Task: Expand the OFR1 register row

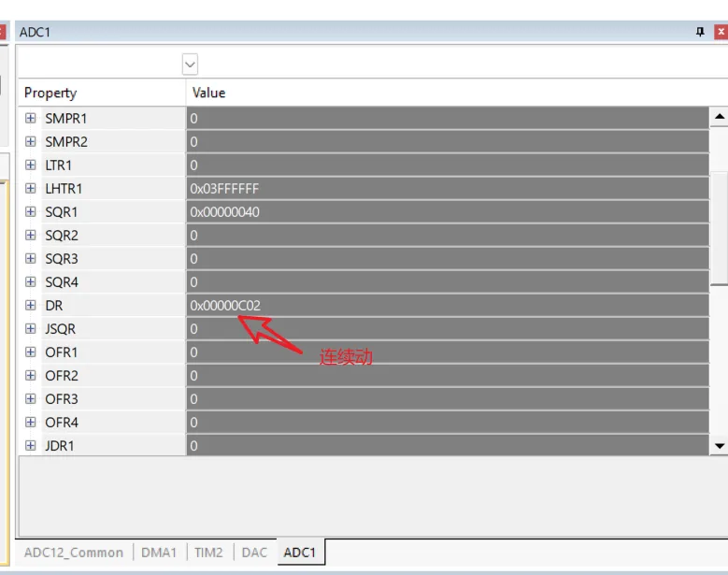Action: click(30, 352)
